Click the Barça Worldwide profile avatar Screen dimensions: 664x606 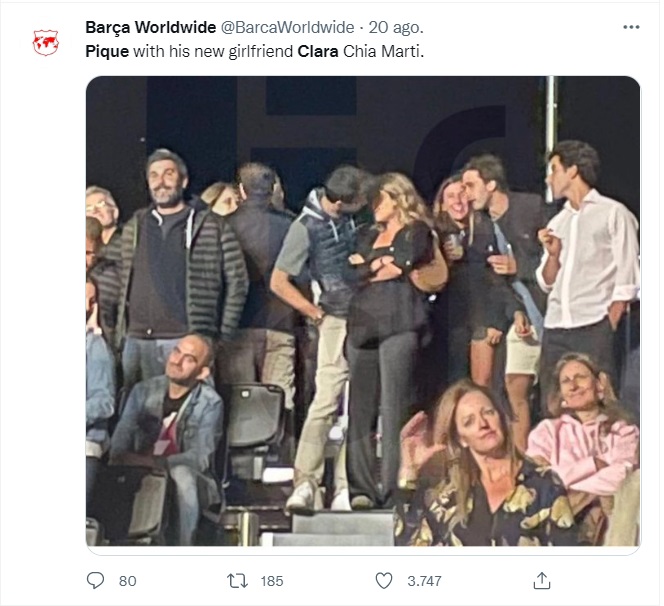pyautogui.click(x=46, y=43)
